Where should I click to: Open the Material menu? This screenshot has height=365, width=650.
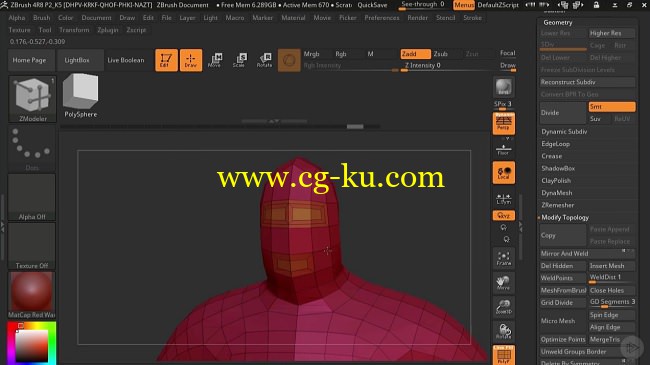(293, 18)
